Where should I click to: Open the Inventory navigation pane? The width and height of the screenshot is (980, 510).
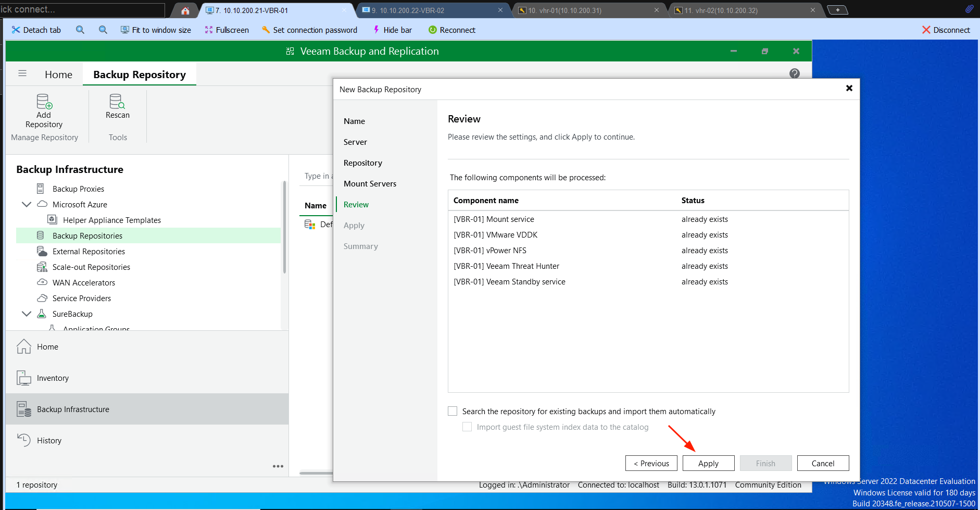pos(147,378)
